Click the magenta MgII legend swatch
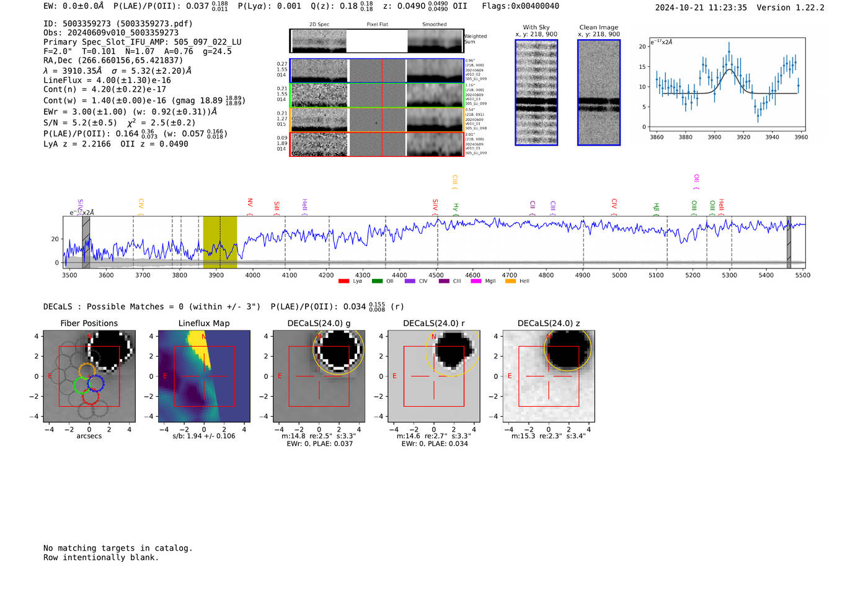This screenshot has height=591, width=868. (476, 281)
